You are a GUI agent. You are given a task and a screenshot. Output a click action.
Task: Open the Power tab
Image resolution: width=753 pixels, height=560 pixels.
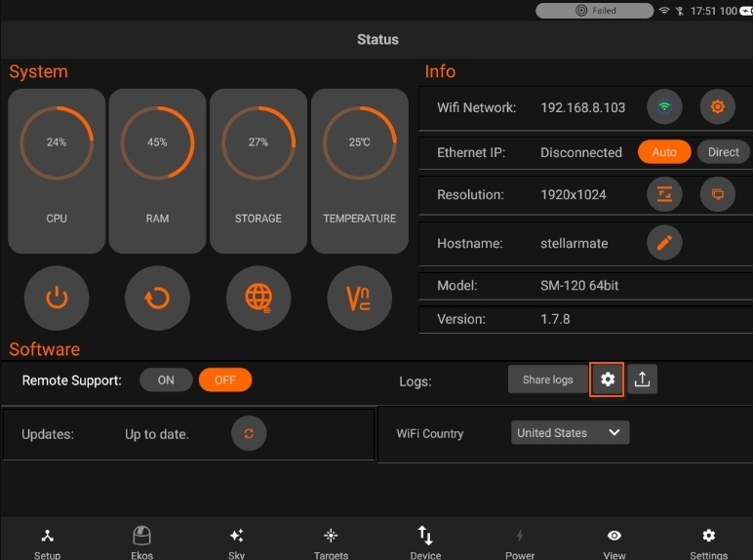pos(520,543)
